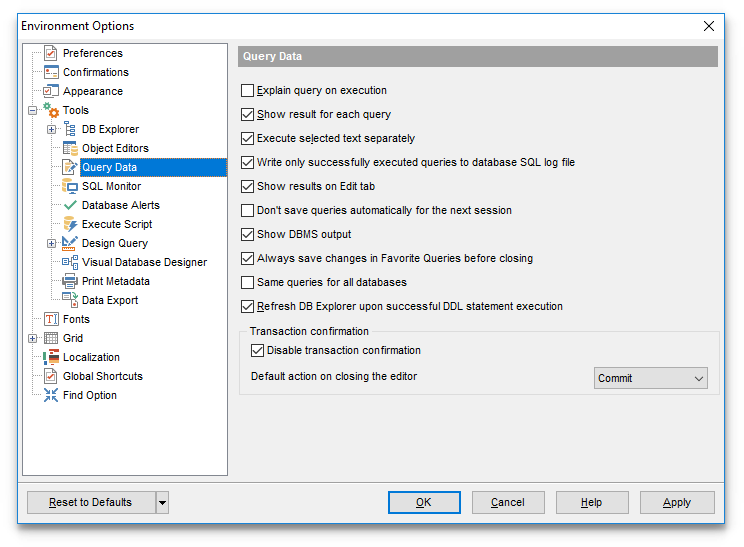Click the Global Shortcuts icon
This screenshot has height=547, width=744.
(x=51, y=376)
